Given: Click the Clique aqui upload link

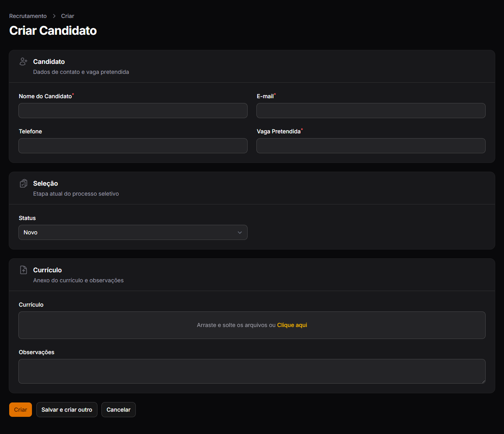Looking at the screenshot, I should pyautogui.click(x=292, y=325).
